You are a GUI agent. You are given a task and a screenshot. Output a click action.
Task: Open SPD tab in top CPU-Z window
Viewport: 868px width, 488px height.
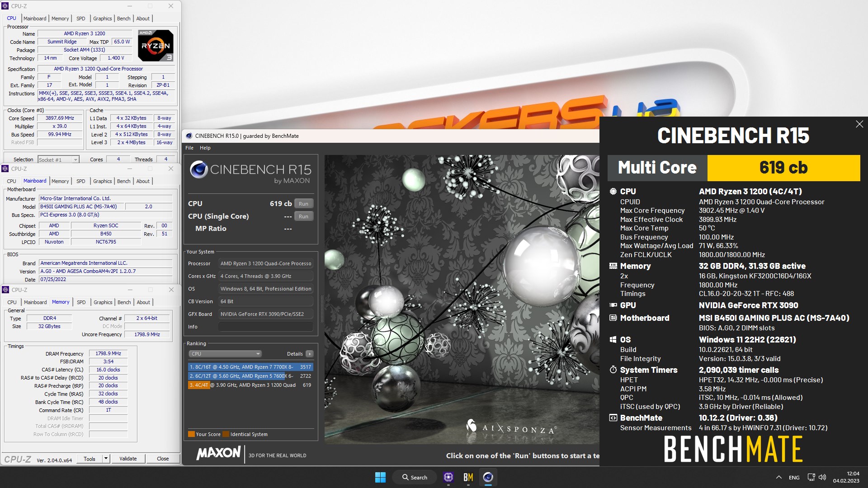81,19
